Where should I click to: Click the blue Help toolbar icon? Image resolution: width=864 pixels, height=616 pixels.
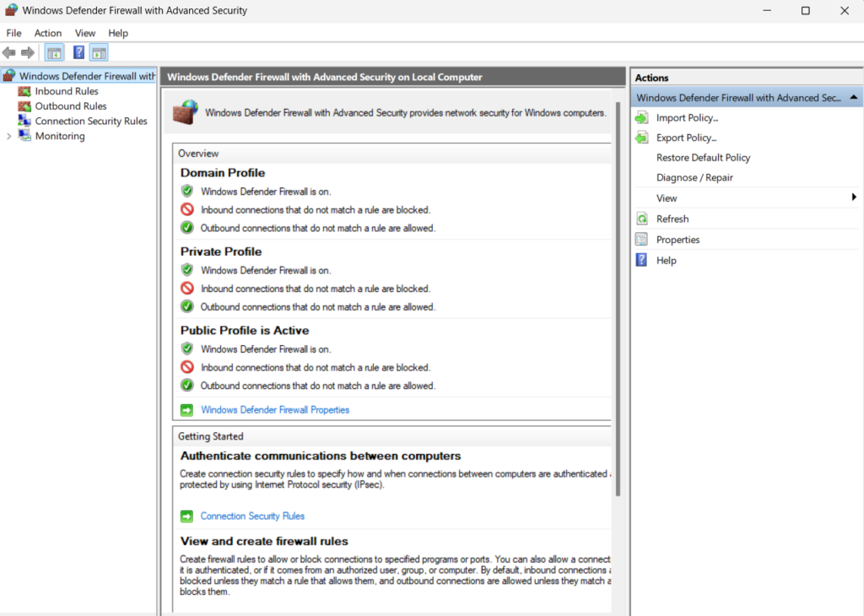pos(78,53)
